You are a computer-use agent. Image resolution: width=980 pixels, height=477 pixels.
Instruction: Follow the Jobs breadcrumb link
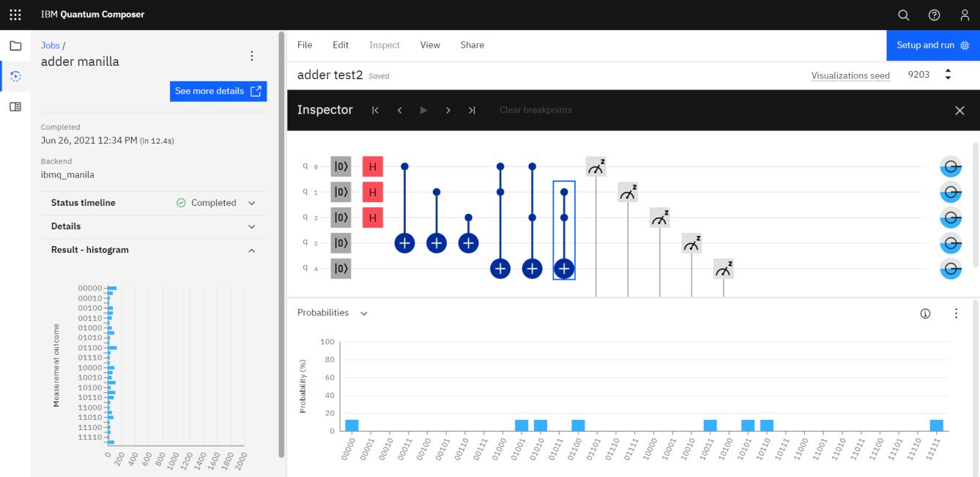(51, 45)
